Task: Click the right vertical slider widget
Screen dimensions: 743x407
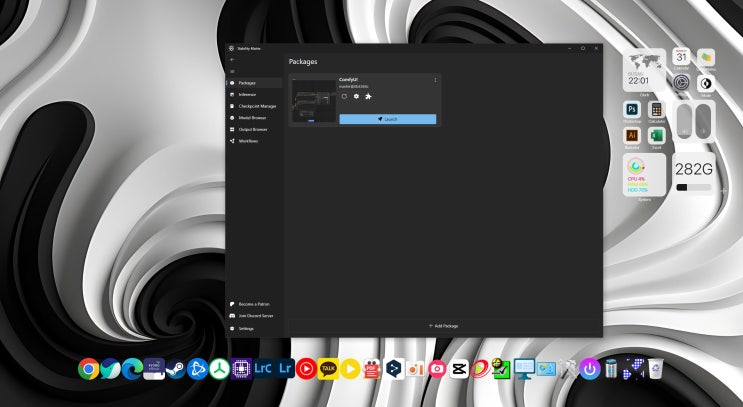Action: 703,121
